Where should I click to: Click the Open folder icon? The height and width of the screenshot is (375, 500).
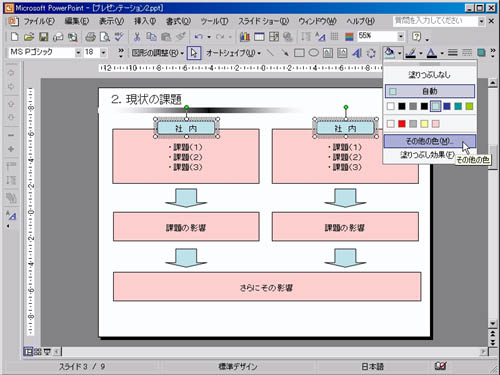29,37
